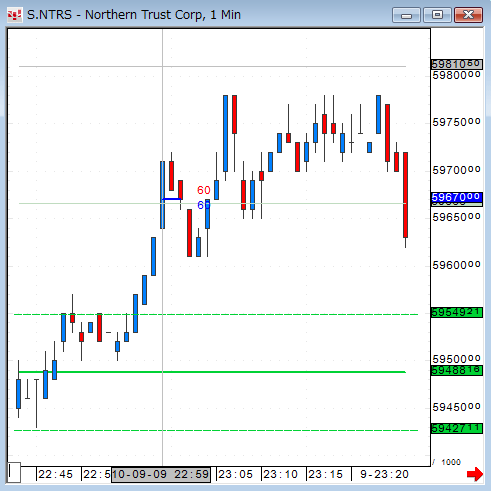
Task: Click the /1000 scale label
Action: coord(447,462)
